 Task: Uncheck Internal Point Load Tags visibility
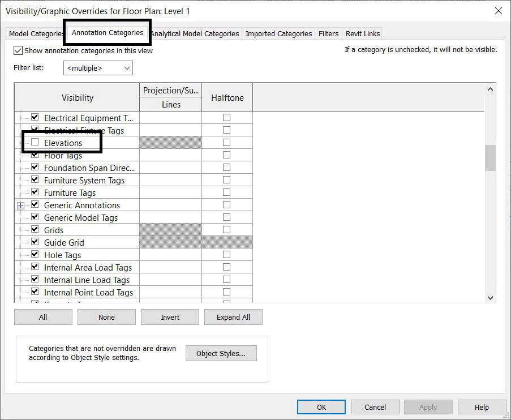(35, 292)
